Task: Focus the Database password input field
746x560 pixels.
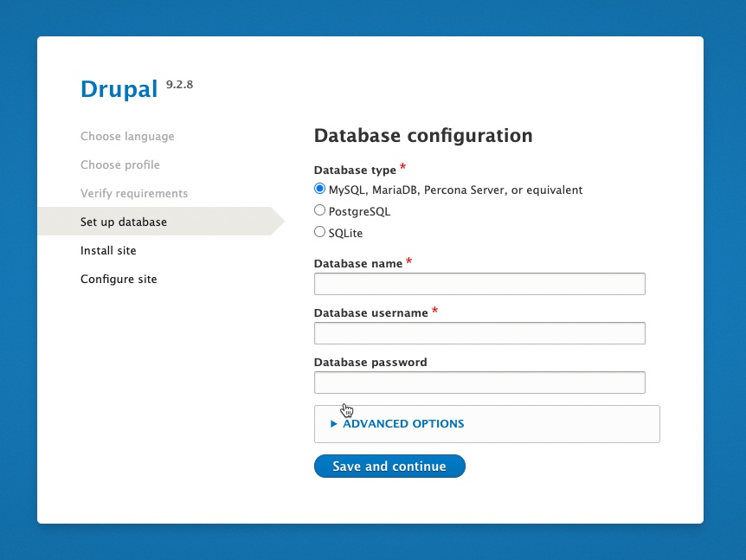Action: coord(479,383)
